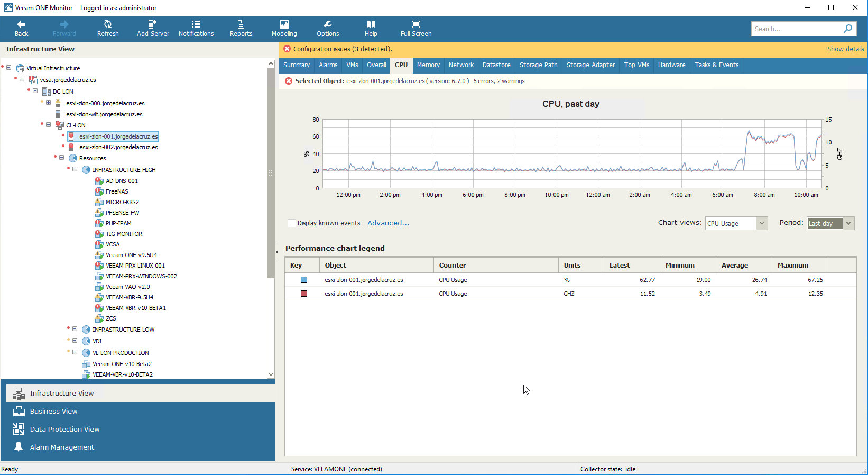
Task: Switch to the Summary tab
Action: [297, 65]
